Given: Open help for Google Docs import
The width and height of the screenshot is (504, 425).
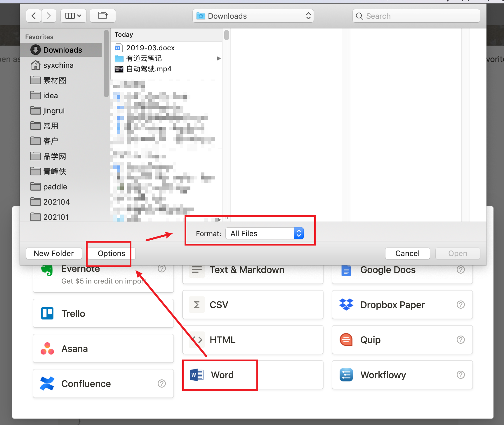Looking at the screenshot, I should [460, 269].
